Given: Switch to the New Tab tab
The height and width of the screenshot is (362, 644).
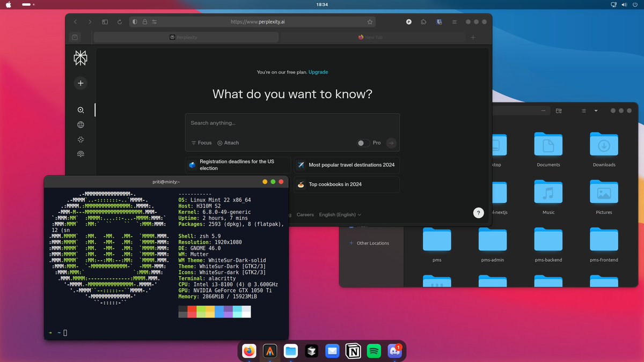Looking at the screenshot, I should [x=373, y=38].
